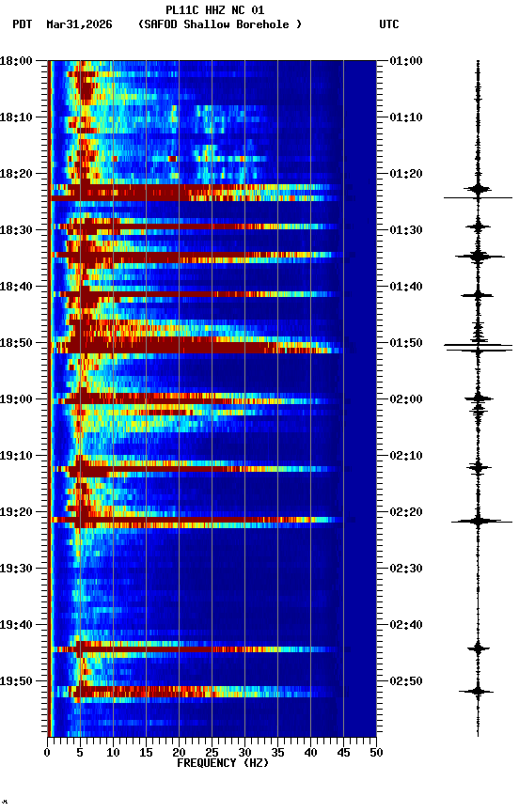Click the UTC timezone label
This screenshot has width=519, height=812.
click(389, 24)
